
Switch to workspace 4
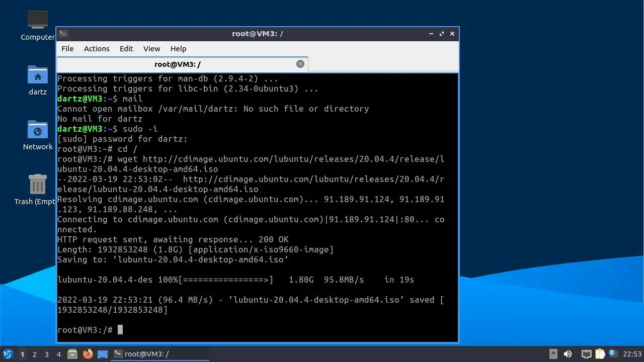[58, 354]
